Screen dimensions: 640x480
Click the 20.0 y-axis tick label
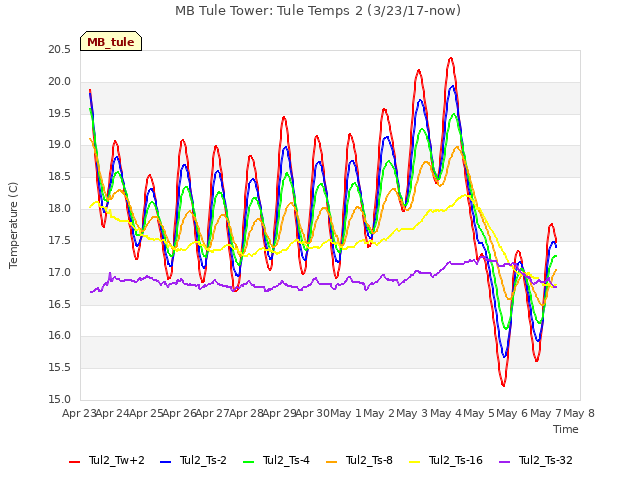pyautogui.click(x=60, y=82)
